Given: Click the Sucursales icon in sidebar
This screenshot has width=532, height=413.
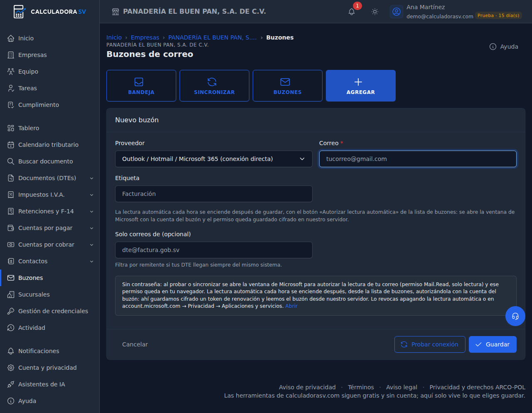Looking at the screenshot, I should [11, 294].
